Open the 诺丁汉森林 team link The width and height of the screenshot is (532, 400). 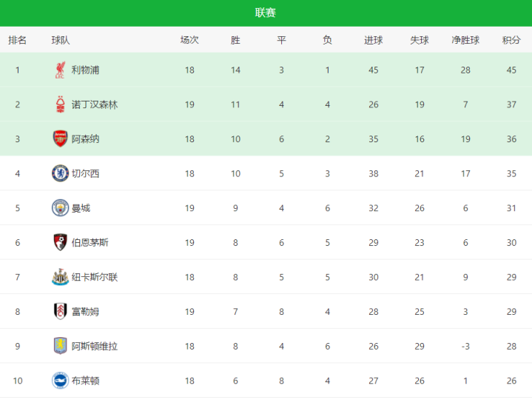tap(94, 104)
